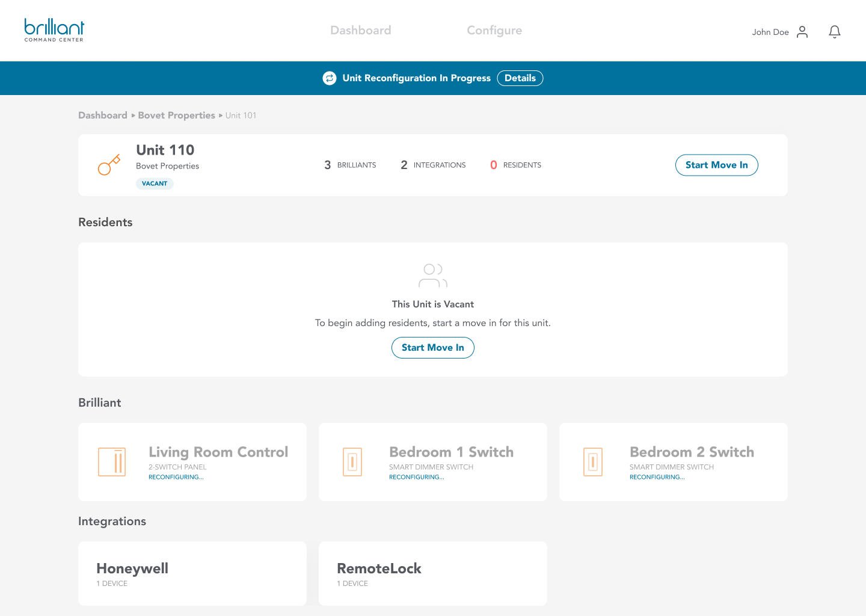Screen dimensions: 866x616
Task: Open the Bedroom 1 Switch card
Action: [433, 462]
